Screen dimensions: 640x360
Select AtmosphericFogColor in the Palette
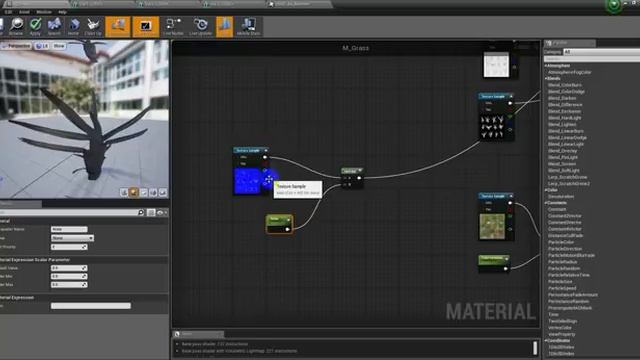(x=569, y=72)
